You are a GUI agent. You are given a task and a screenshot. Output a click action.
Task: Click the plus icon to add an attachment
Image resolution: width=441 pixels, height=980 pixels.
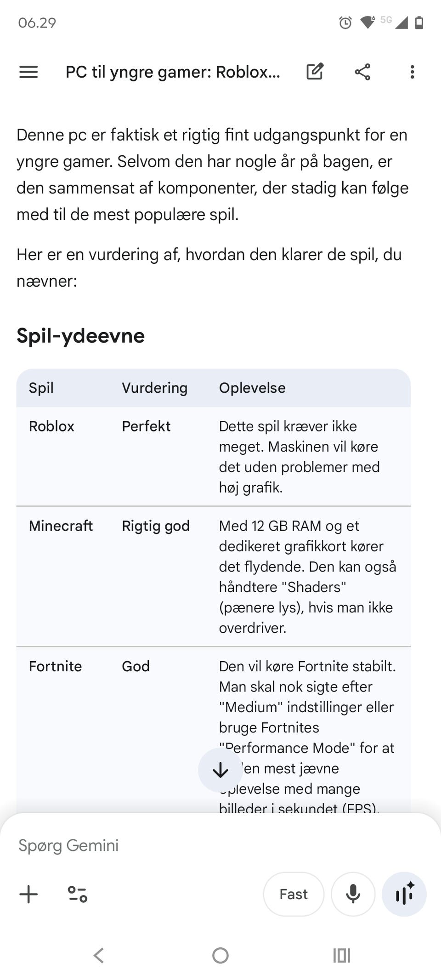[x=28, y=894]
